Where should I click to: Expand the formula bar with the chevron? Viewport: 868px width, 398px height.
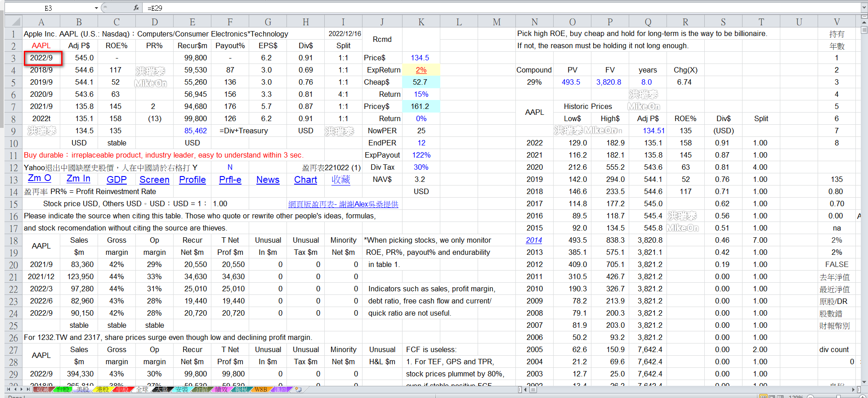(x=864, y=8)
